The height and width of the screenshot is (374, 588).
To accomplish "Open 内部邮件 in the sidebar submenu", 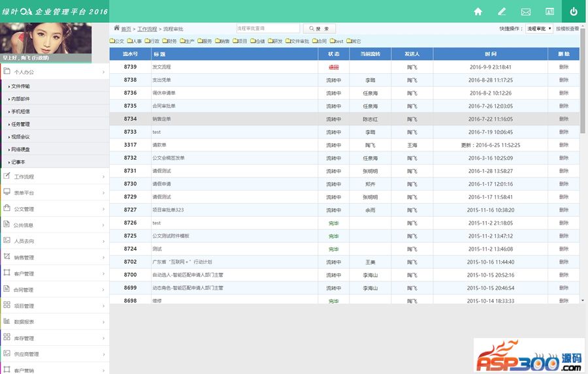I will pyautogui.click(x=20, y=99).
